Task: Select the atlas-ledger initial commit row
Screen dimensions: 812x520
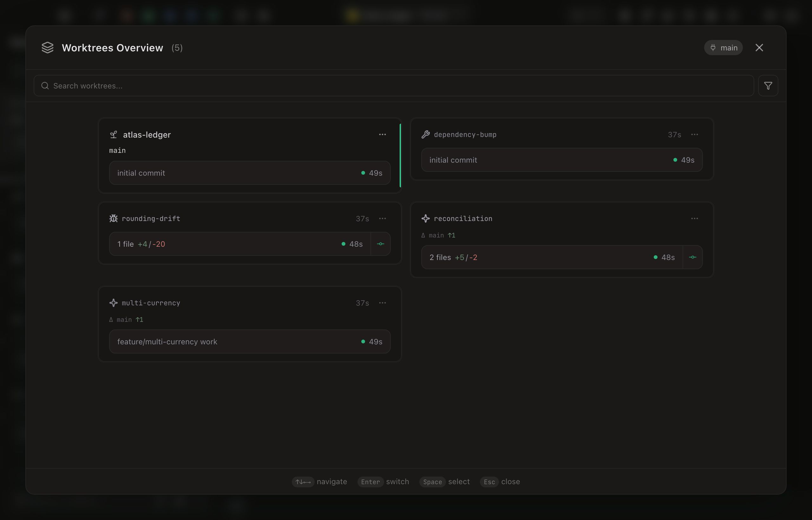Action: point(250,173)
